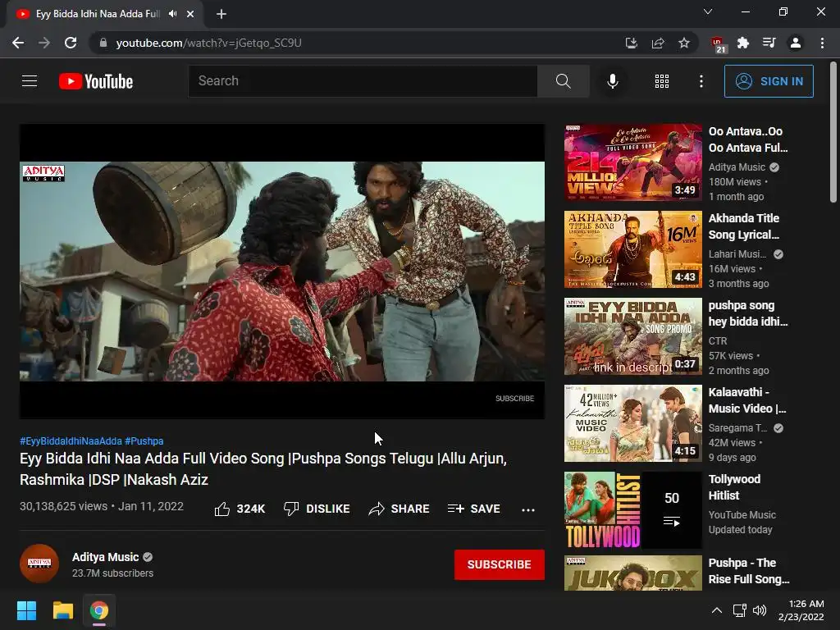
Task: Open YouTube apps grid icon
Action: [662, 81]
